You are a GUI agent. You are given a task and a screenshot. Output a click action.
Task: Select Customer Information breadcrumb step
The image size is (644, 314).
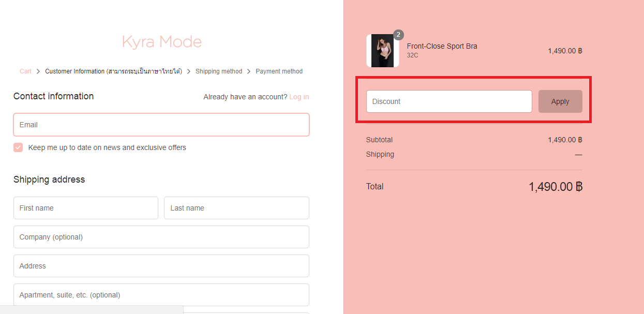113,71
